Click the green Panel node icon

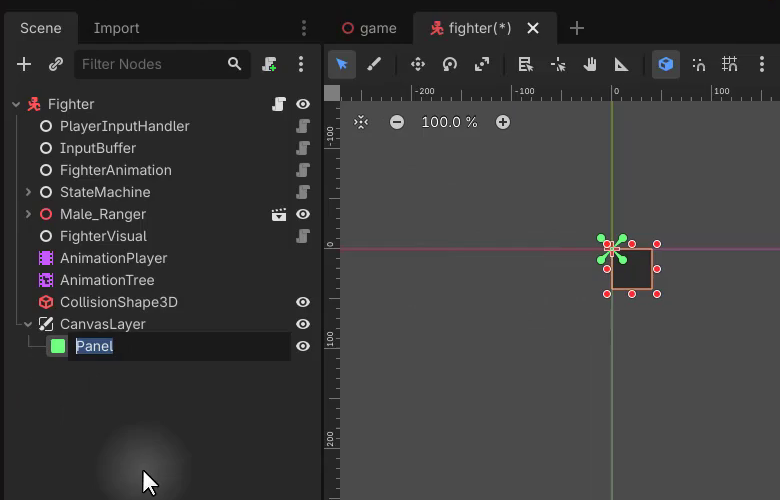pos(58,346)
